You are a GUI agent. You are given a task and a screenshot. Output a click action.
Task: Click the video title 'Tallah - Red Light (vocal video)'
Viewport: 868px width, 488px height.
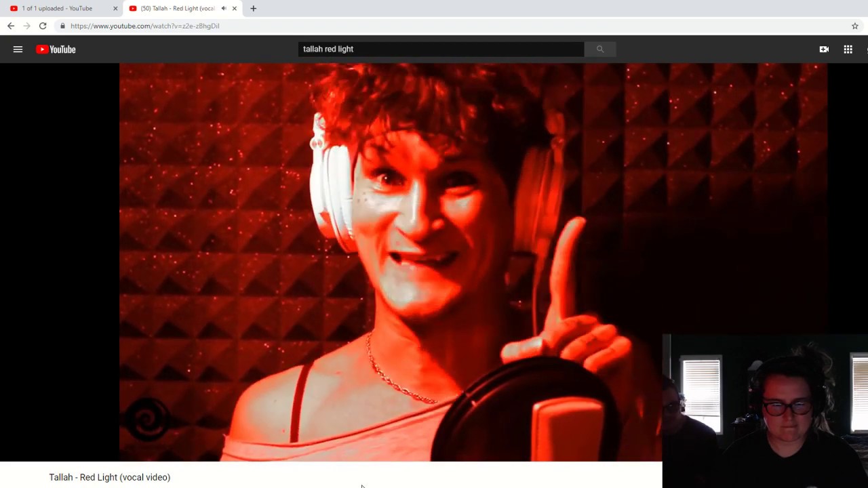click(110, 477)
